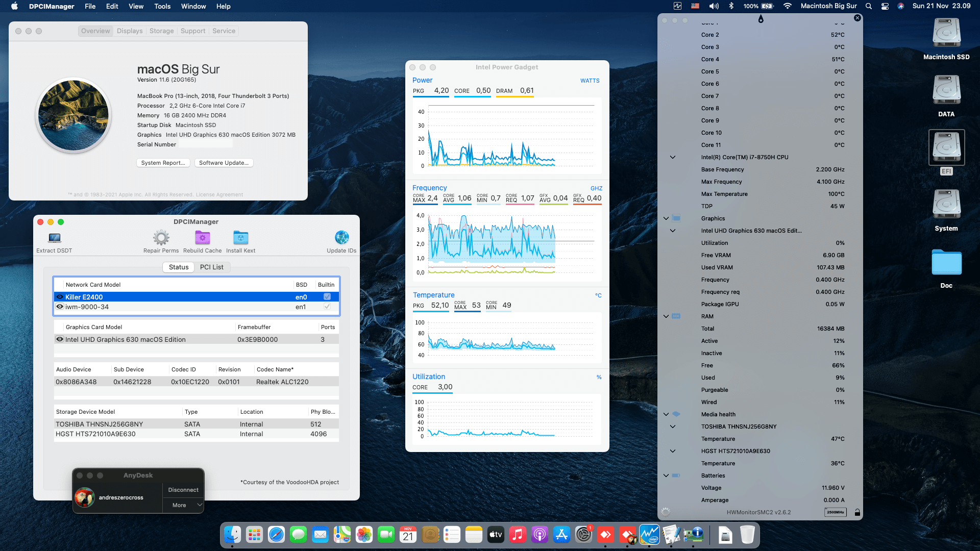Toggle the lock icon in HWMonitor
Viewport: 980px width, 551px height.
(857, 512)
